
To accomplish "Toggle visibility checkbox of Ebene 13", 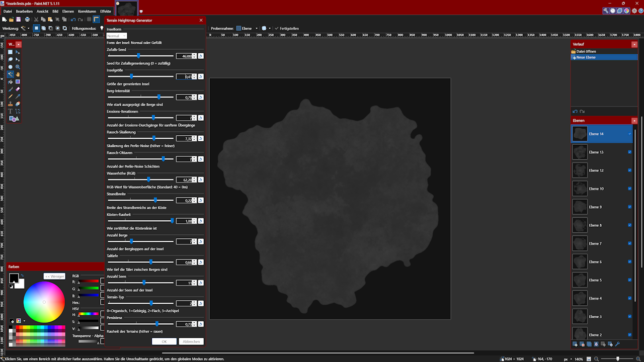I will (629, 152).
